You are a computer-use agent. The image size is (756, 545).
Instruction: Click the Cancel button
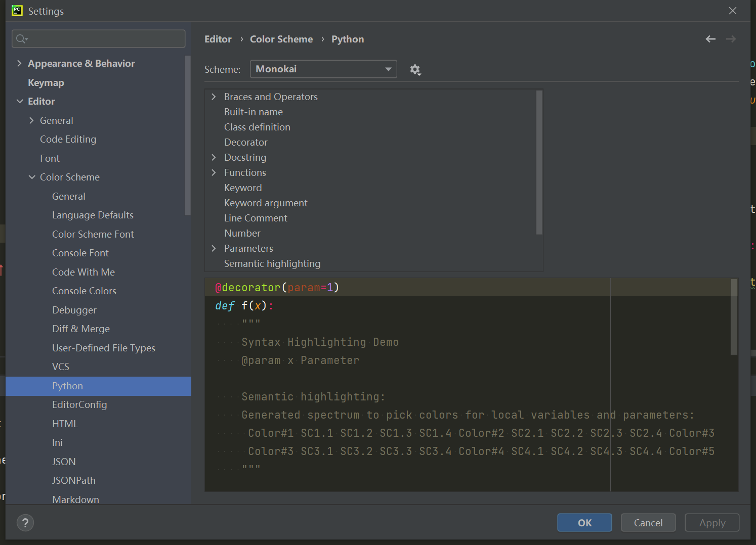[648, 523]
